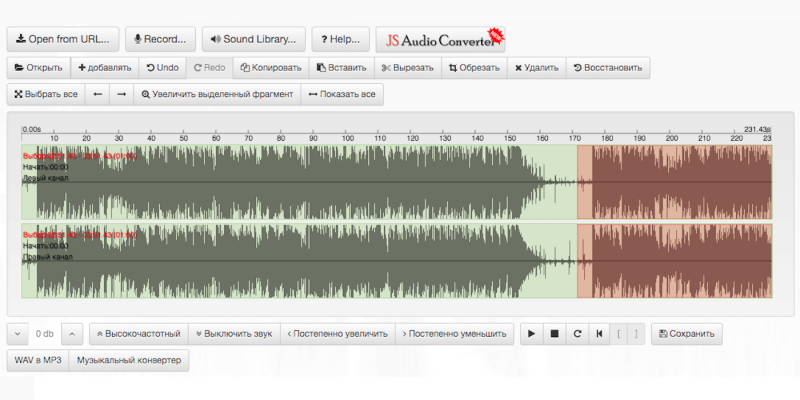Viewport: 800px width, 400px height.
Task: Select all audio with Выбрать все
Action: tap(46, 94)
